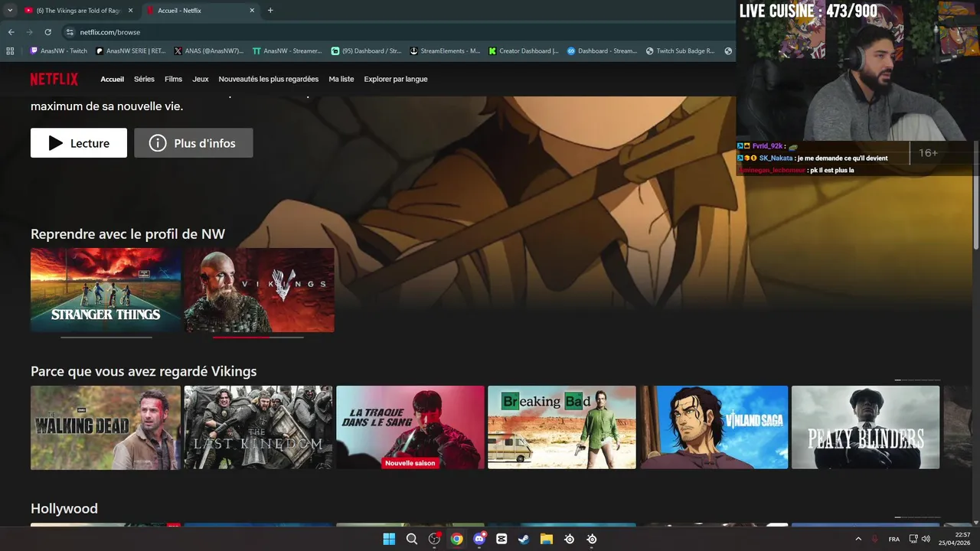Open Creator Dashboard bookmark
Screen dimensions: 980x551
524,51
